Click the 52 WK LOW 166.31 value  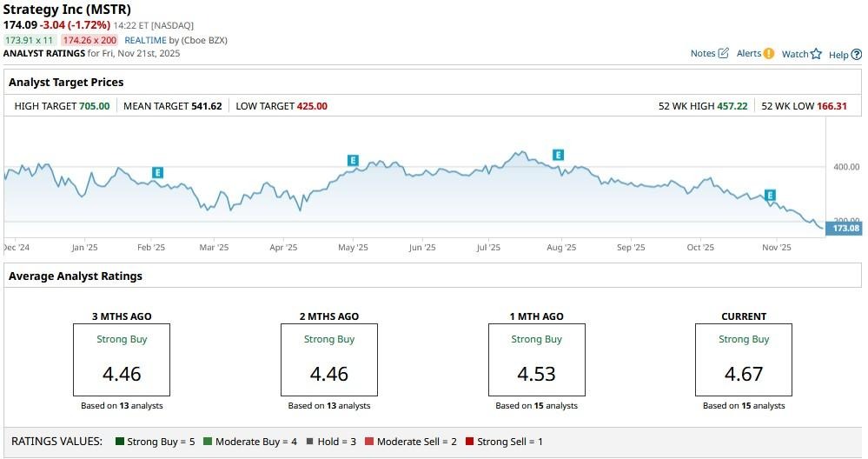tap(832, 106)
